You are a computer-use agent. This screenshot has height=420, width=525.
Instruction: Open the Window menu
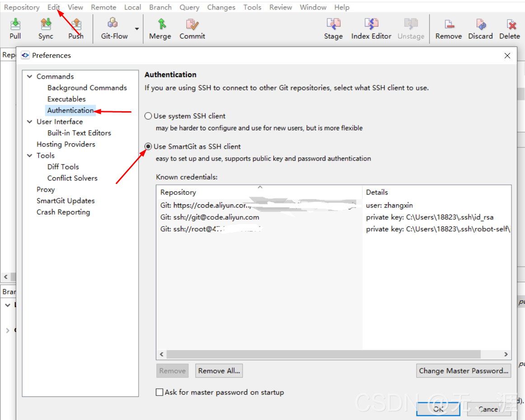313,7
